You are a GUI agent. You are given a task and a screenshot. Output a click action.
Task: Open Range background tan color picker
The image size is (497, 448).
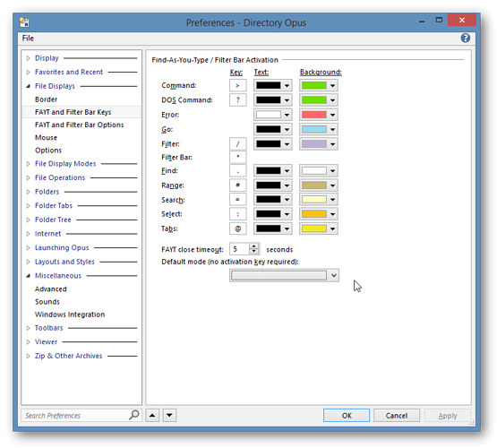319,185
